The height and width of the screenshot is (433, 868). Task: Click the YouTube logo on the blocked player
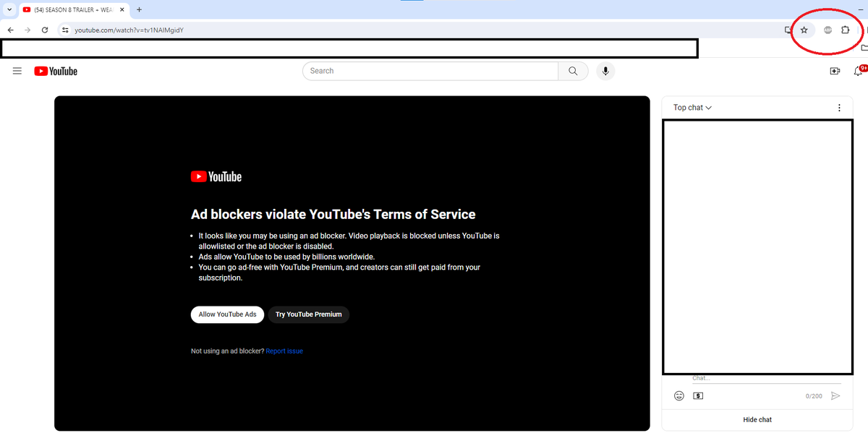[x=216, y=177]
